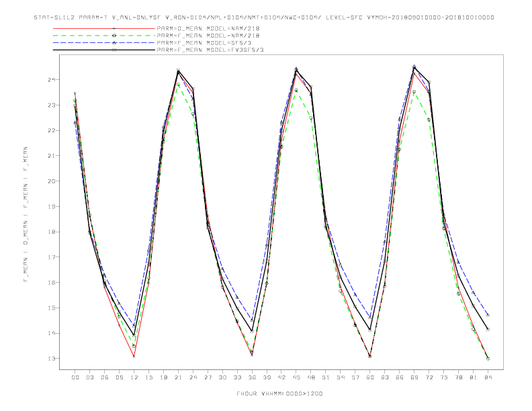Select legend label PARM=F_MEAN MODEL=NAM/218
This screenshot has width=532, height=411.
click(208, 36)
